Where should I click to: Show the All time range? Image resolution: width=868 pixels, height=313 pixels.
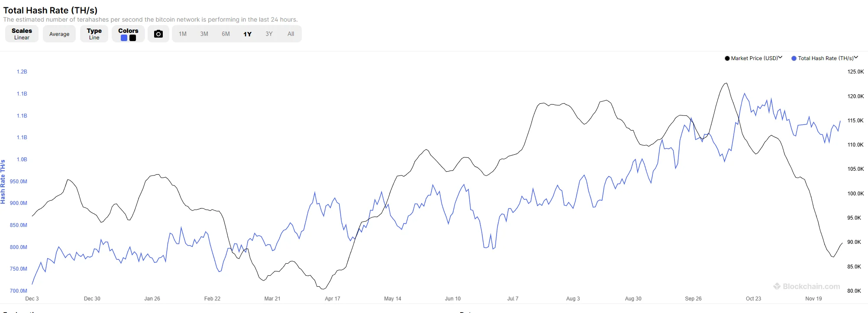[291, 34]
